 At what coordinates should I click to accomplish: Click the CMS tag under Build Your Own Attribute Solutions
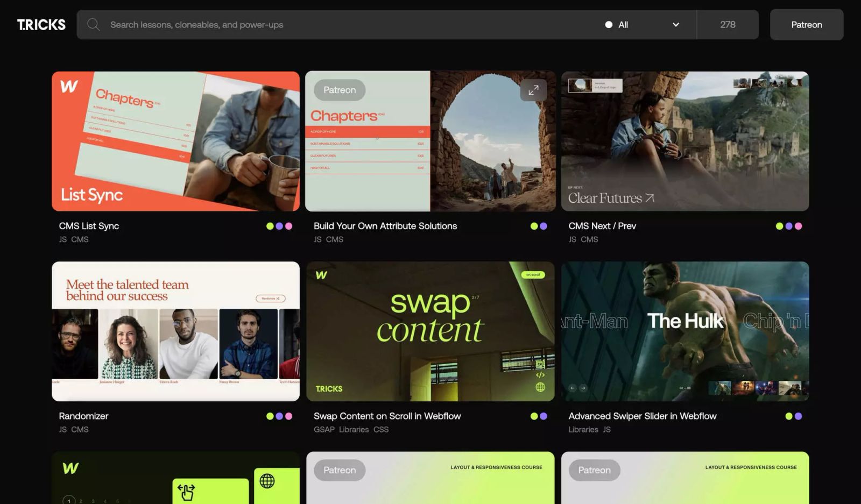335,239
